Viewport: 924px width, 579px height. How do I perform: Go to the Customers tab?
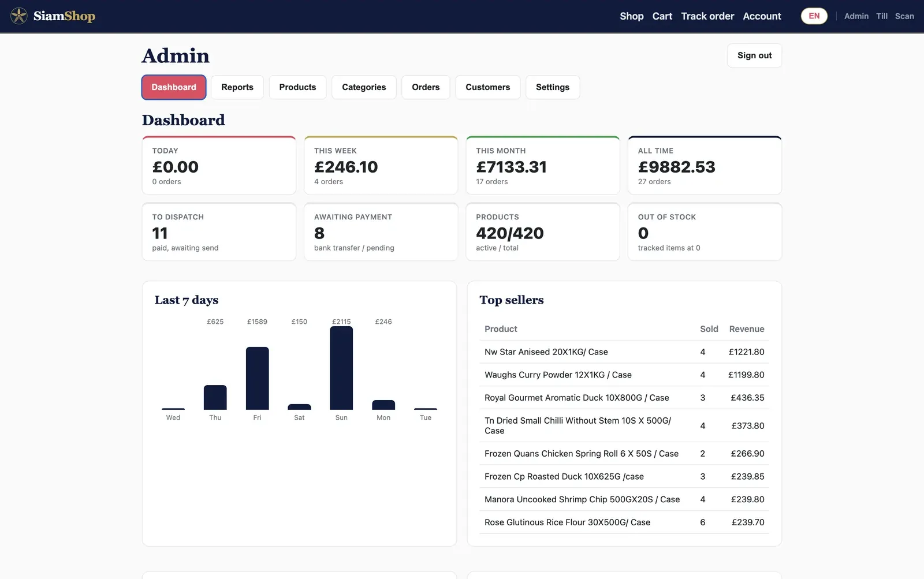[x=488, y=87]
